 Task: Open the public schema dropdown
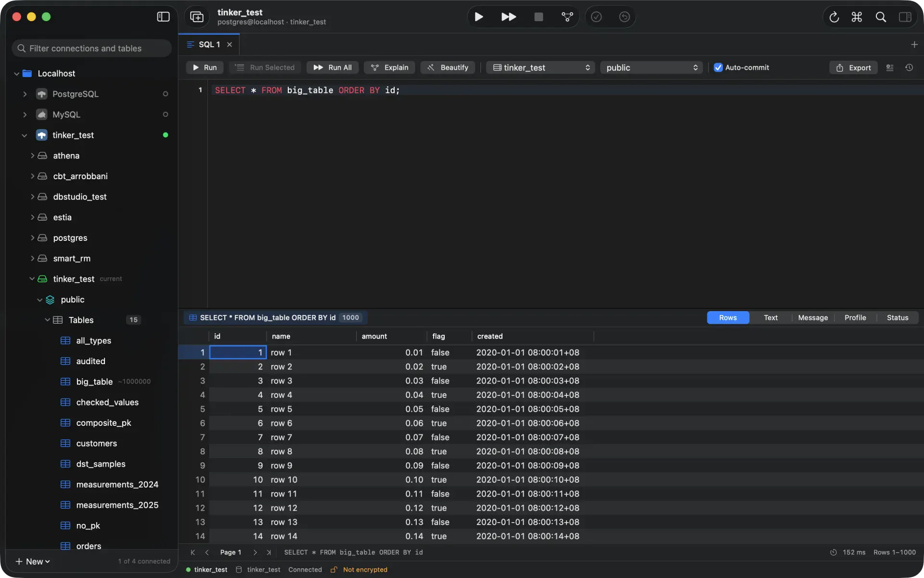coord(651,67)
